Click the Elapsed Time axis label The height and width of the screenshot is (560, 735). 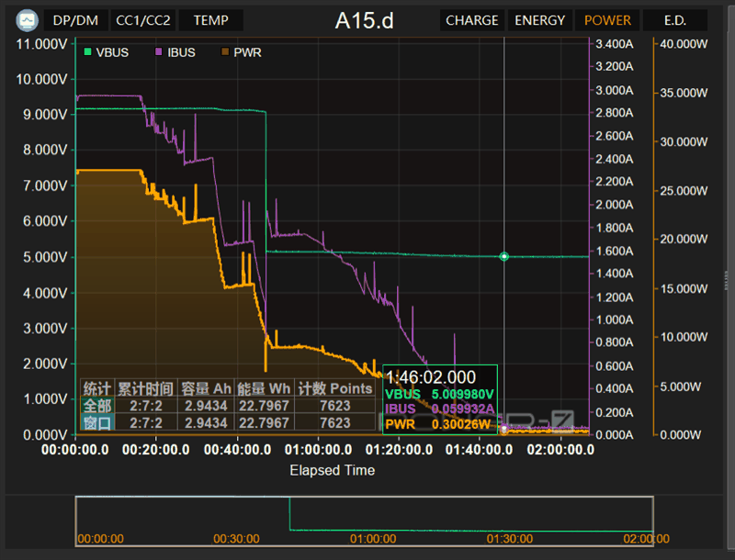(332, 470)
